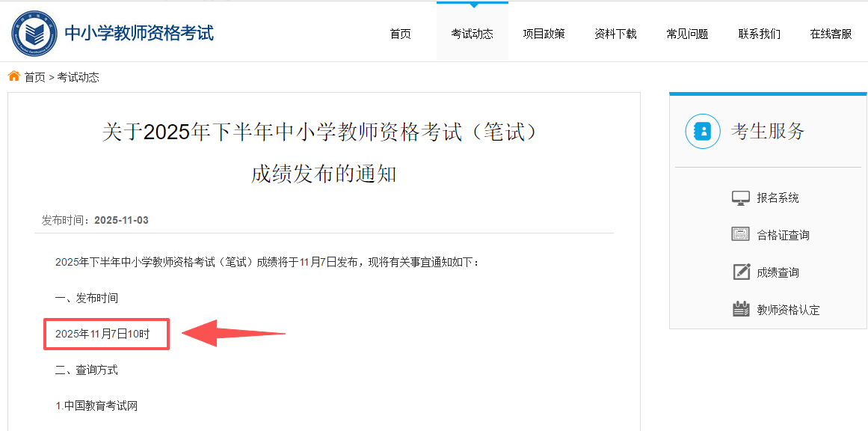
Task: Click the 考试动态 breadcrumb link
Action: (78, 77)
